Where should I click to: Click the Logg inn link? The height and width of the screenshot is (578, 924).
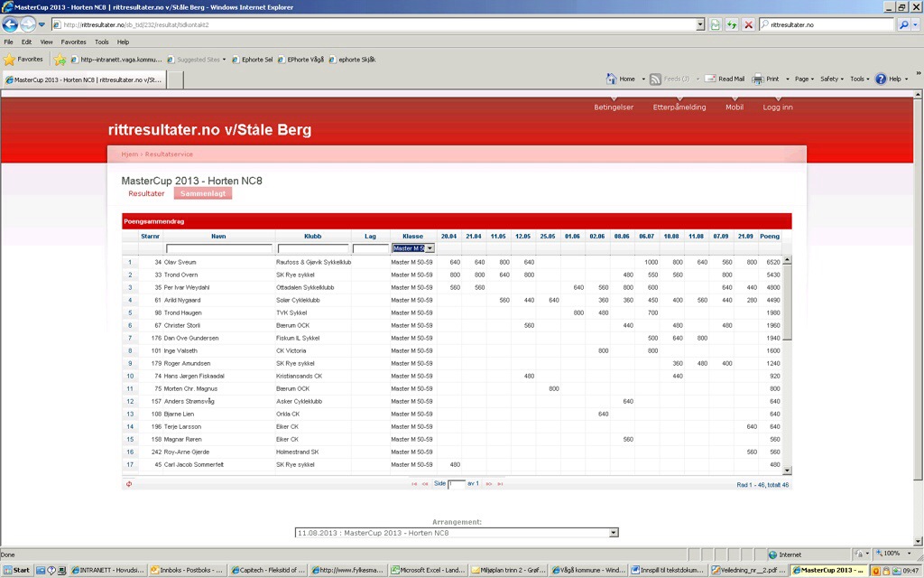coord(777,107)
